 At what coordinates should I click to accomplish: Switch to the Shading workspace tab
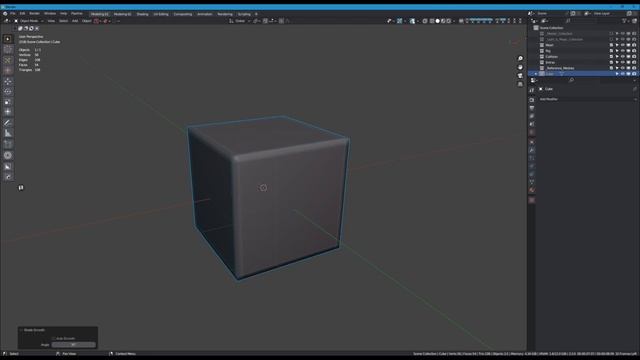[142, 14]
